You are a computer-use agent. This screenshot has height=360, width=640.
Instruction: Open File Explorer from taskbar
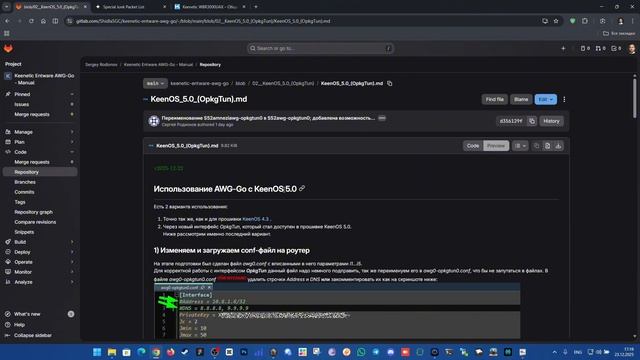111,352
